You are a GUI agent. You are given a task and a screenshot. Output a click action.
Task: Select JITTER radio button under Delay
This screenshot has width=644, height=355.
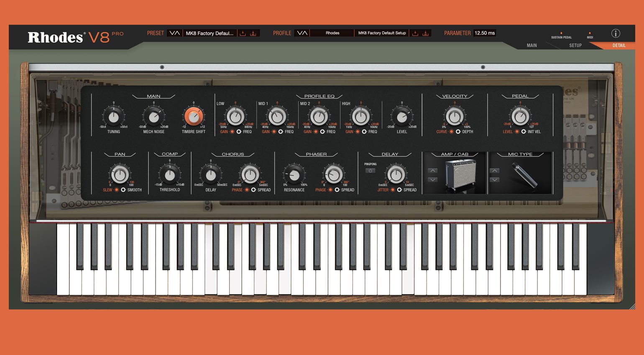[393, 190]
